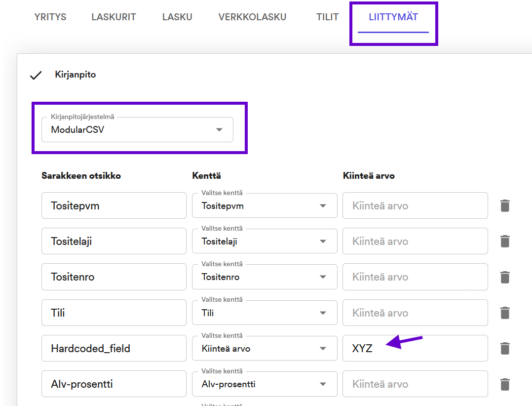Open the LASKURIT tab
The width and height of the screenshot is (532, 406).
[x=114, y=17]
